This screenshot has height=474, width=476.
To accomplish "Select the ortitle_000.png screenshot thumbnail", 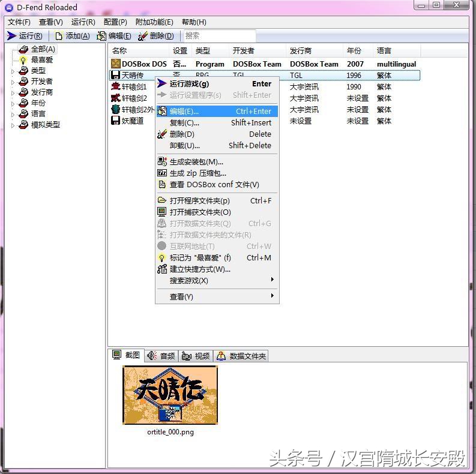I will pyautogui.click(x=170, y=395).
